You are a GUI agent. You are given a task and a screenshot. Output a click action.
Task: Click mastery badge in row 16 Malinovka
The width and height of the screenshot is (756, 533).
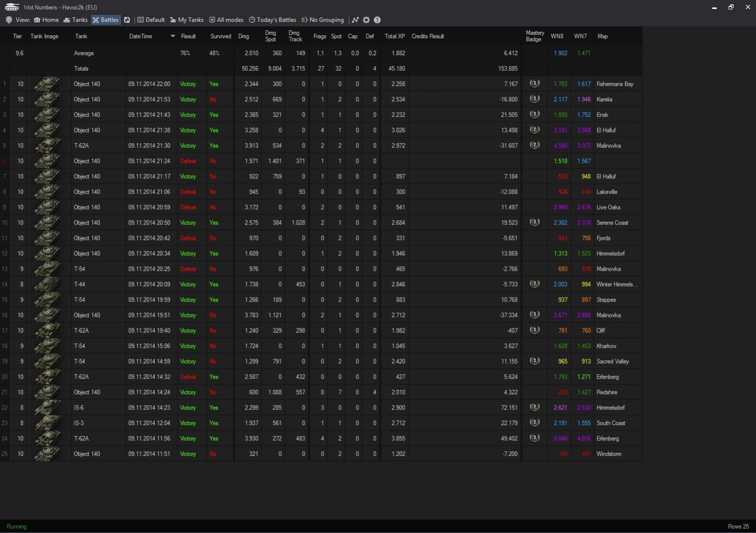click(x=534, y=315)
